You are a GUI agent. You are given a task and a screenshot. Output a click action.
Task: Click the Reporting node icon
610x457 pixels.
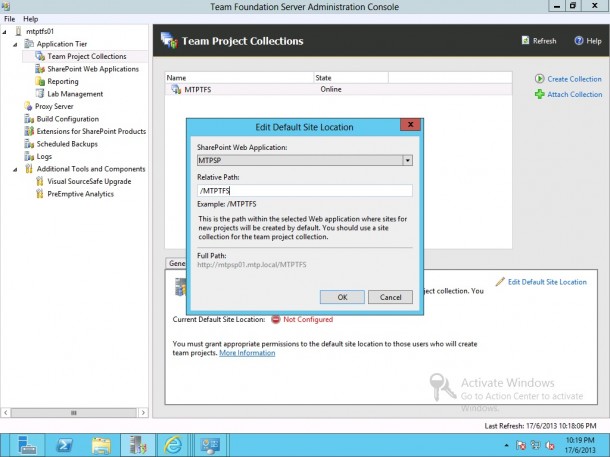tap(40, 81)
